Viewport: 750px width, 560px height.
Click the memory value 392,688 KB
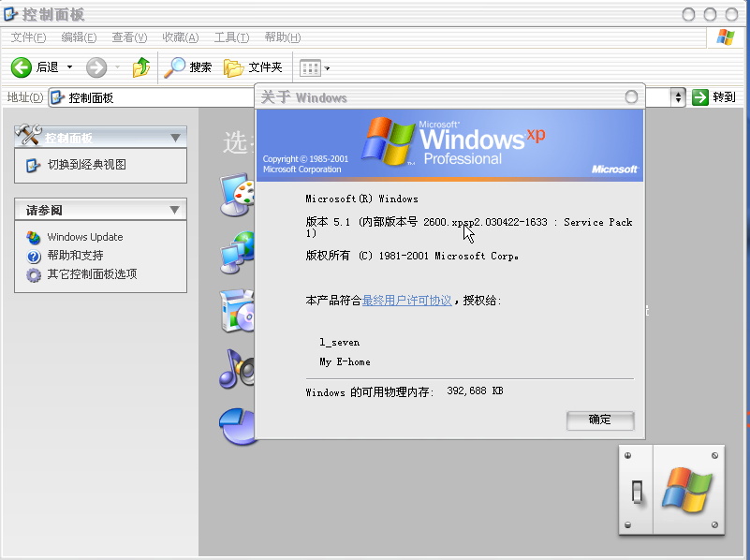pyautogui.click(x=475, y=391)
